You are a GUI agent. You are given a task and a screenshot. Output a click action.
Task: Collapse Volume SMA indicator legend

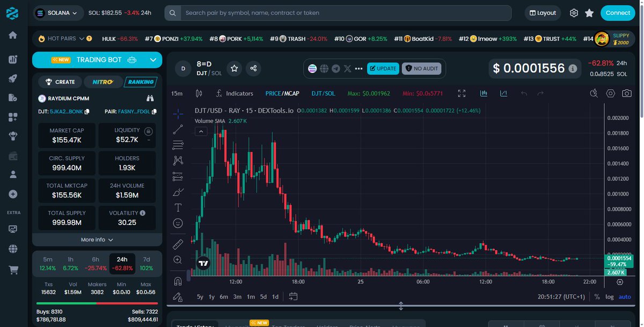(x=201, y=131)
